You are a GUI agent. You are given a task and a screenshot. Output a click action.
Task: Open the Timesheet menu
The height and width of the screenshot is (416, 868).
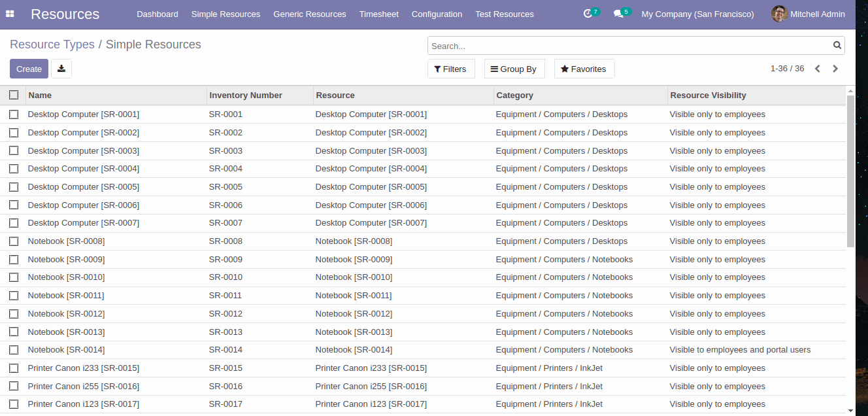(378, 14)
